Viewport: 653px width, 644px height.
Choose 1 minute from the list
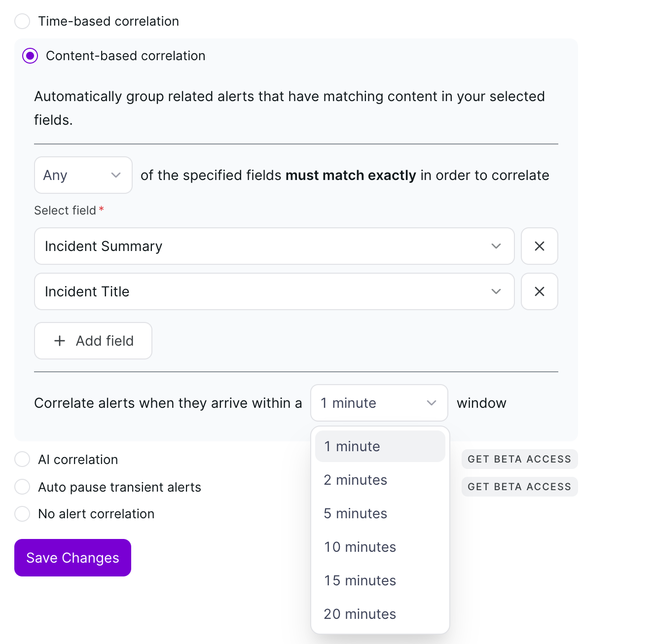pyautogui.click(x=380, y=446)
